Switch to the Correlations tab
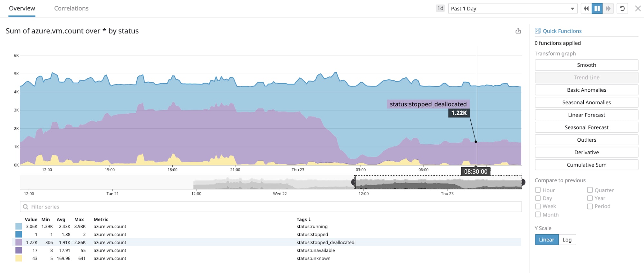644x273 pixels. click(71, 8)
